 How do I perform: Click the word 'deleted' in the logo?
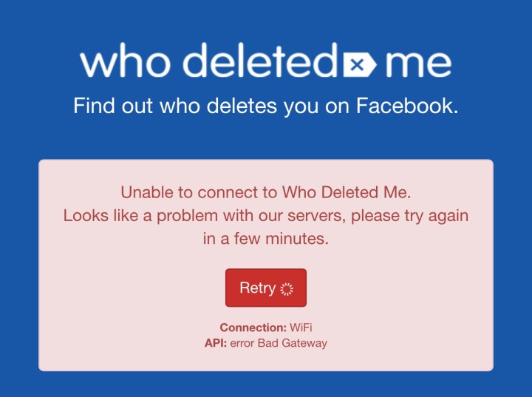coord(261,61)
